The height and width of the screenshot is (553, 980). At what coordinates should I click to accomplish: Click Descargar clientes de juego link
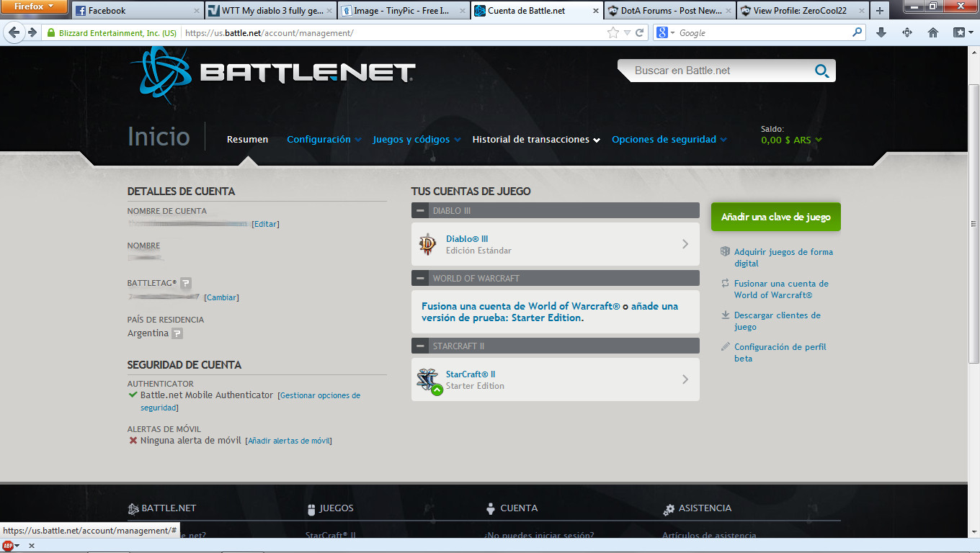777,321
